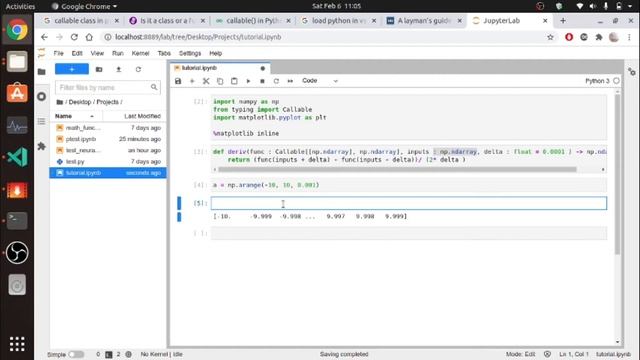The image size is (640, 360).
Task: Open the running terminals and kernels sidebar
Action: (x=42, y=97)
